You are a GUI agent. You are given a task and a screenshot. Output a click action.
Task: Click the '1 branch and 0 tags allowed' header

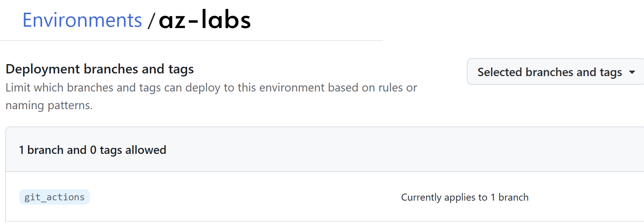coord(92,150)
